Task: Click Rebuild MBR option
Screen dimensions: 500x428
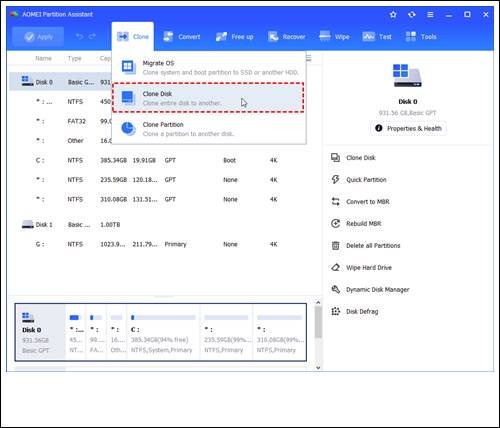Action: click(x=363, y=224)
